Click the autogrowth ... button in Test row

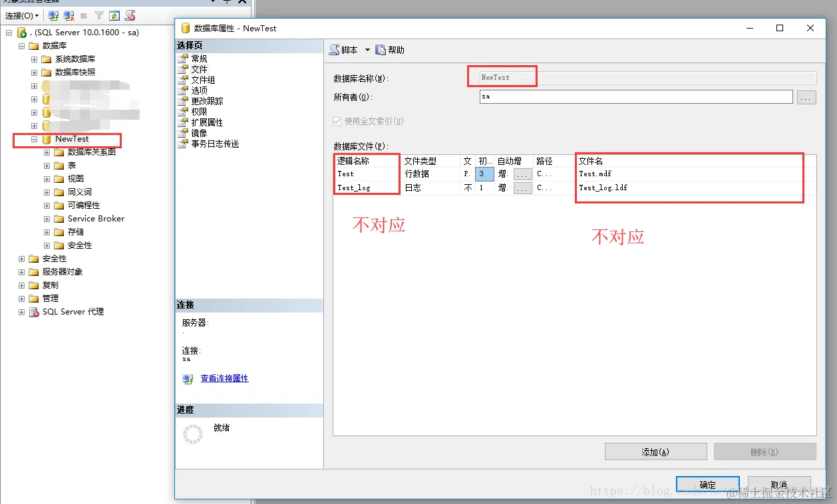click(523, 174)
